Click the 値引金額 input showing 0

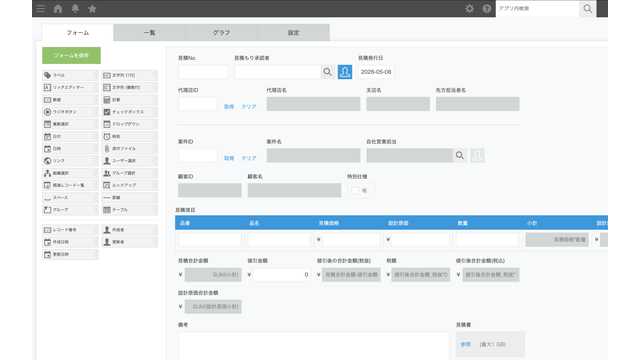pyautogui.click(x=282, y=275)
